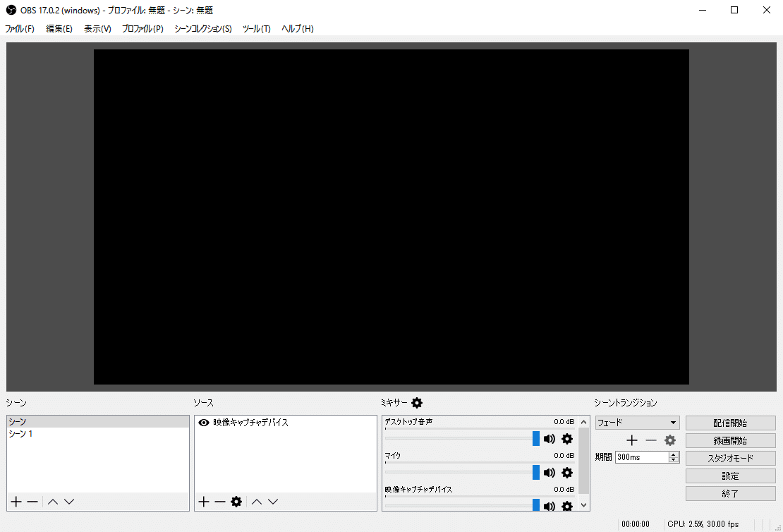Enable スタジオモード button
This screenshot has width=783, height=532.
(730, 458)
